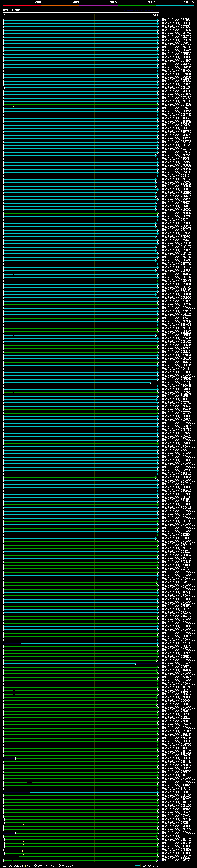Screen dimensions: 197x868
Task: Click the purple ~60% identity color legend
Action: click(x=99, y=6)
